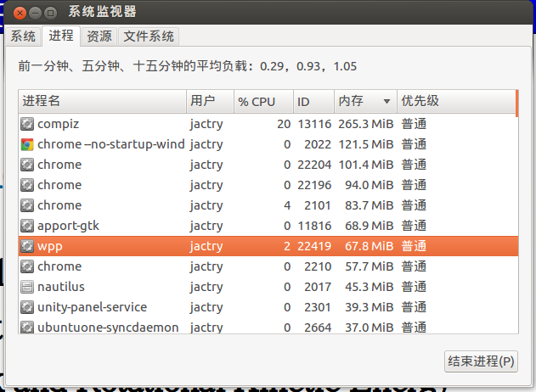Click the 结束进程(P) button
Screen dimensions: 536x392
pyautogui.click(x=481, y=361)
